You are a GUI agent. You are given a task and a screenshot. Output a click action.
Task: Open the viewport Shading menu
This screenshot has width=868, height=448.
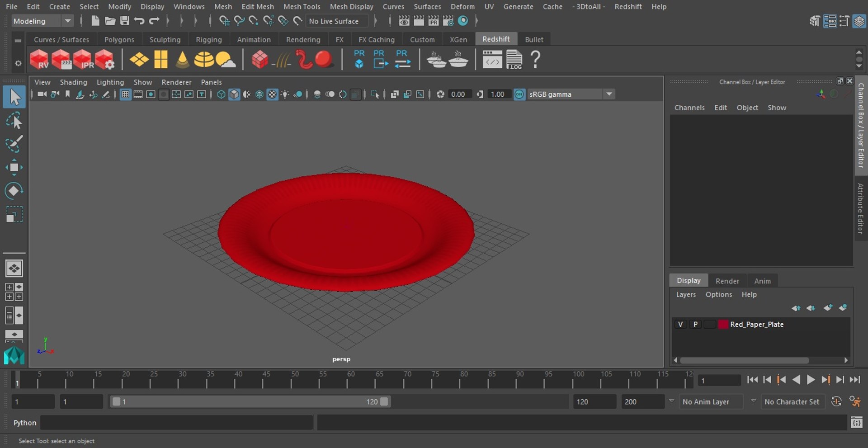click(73, 82)
